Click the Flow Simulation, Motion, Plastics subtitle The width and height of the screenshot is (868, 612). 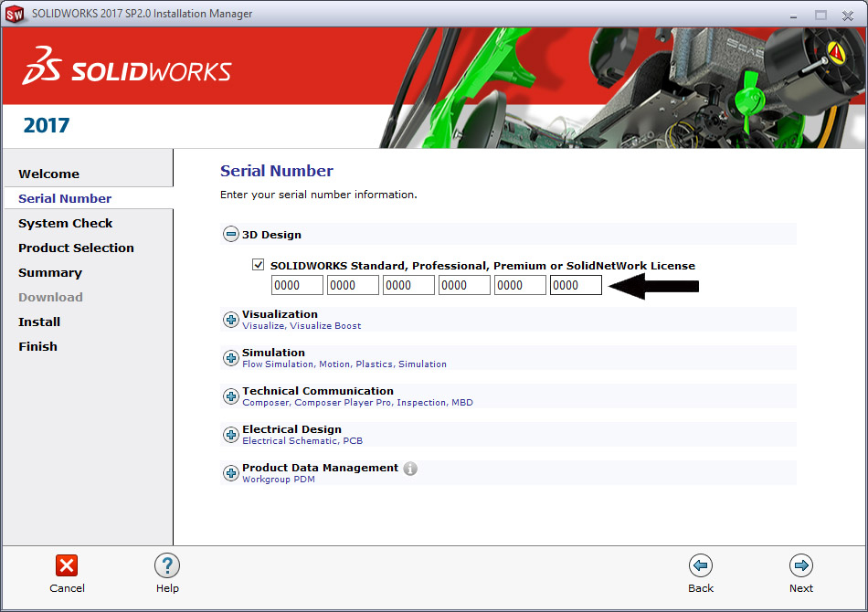pyautogui.click(x=344, y=364)
